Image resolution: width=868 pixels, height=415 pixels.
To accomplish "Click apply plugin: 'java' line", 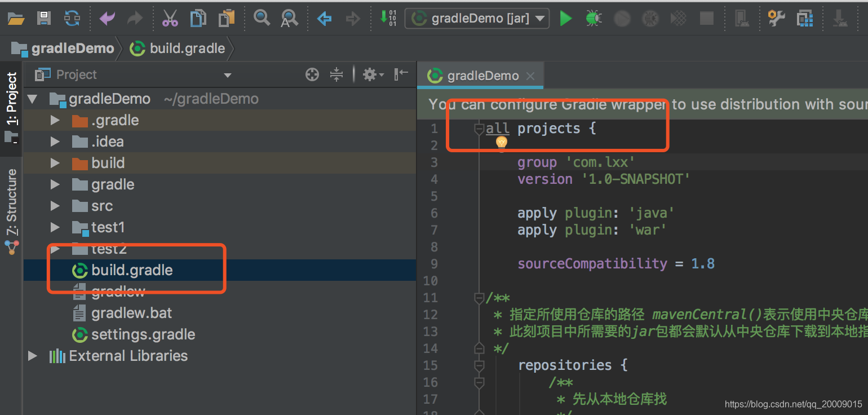I will tap(596, 213).
